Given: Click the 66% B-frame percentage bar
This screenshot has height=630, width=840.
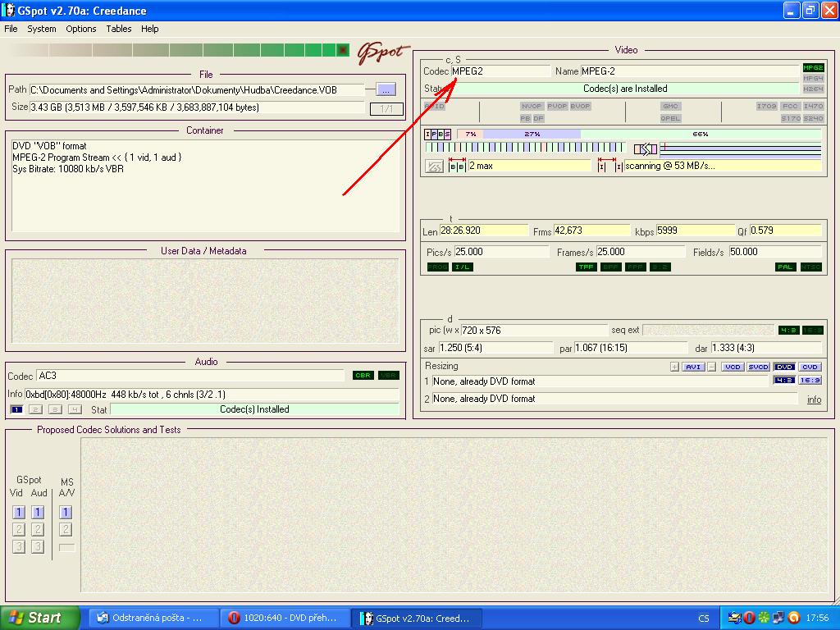Looking at the screenshot, I should (x=701, y=134).
